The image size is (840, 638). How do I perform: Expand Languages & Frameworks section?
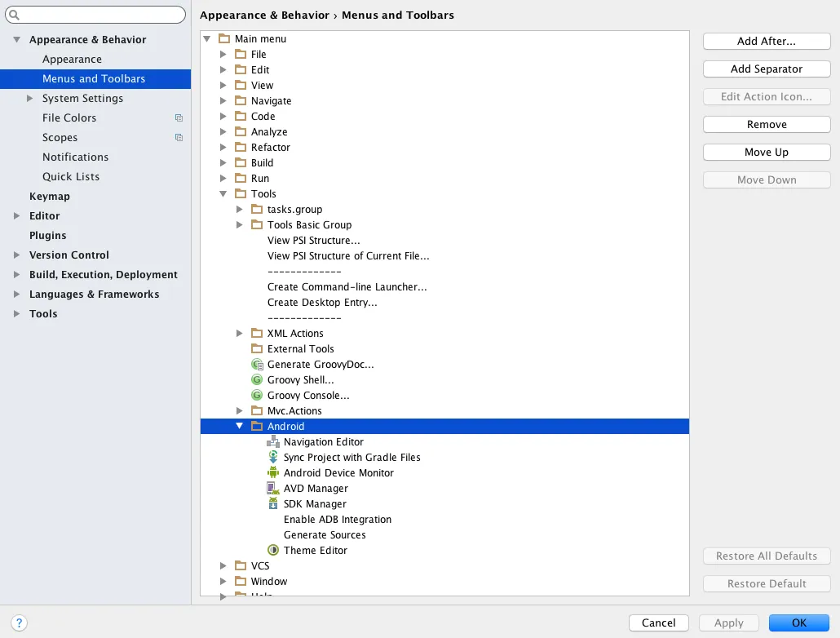[x=16, y=294]
